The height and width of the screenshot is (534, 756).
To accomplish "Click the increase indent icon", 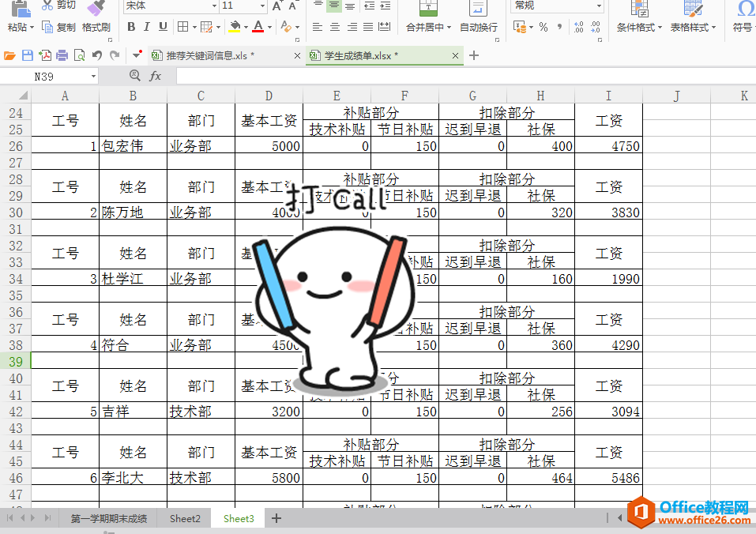I will (x=386, y=6).
